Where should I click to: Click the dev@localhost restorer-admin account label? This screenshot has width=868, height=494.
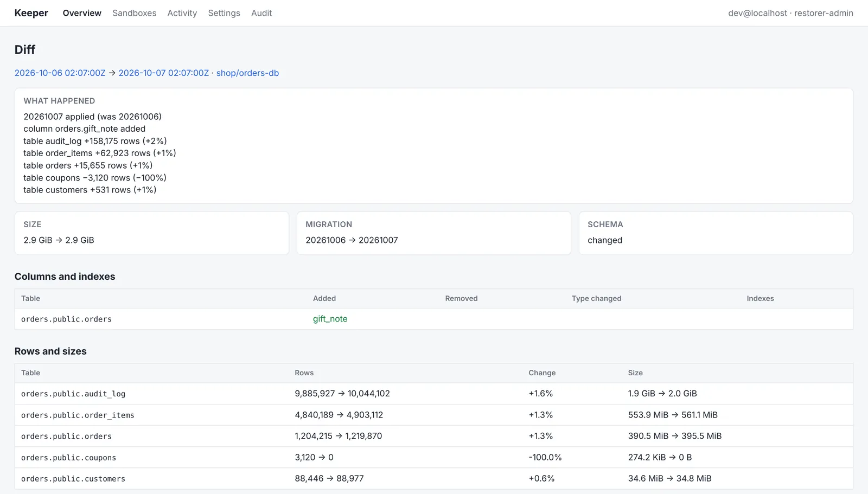pyautogui.click(x=790, y=13)
